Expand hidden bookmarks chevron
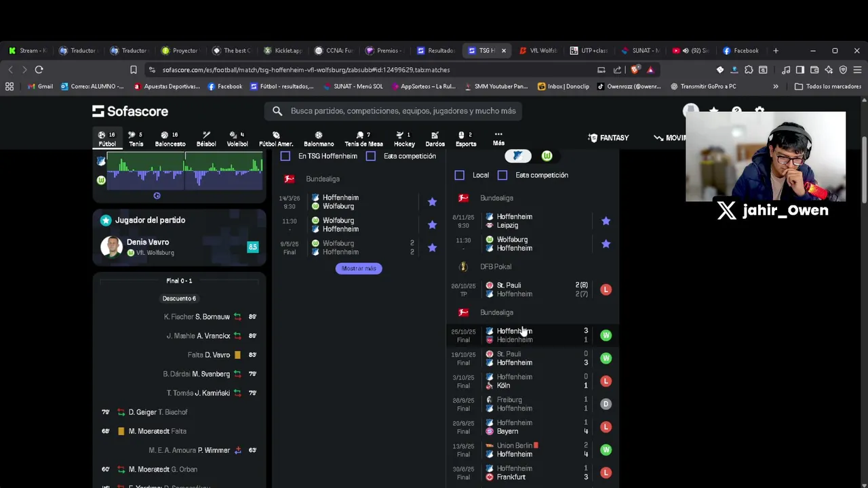 pyautogui.click(x=776, y=87)
